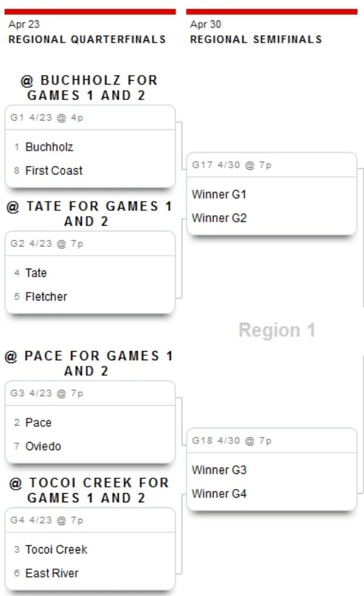Select the Winner G3 slot
Viewport: 364px width, 596px height.
coord(219,470)
